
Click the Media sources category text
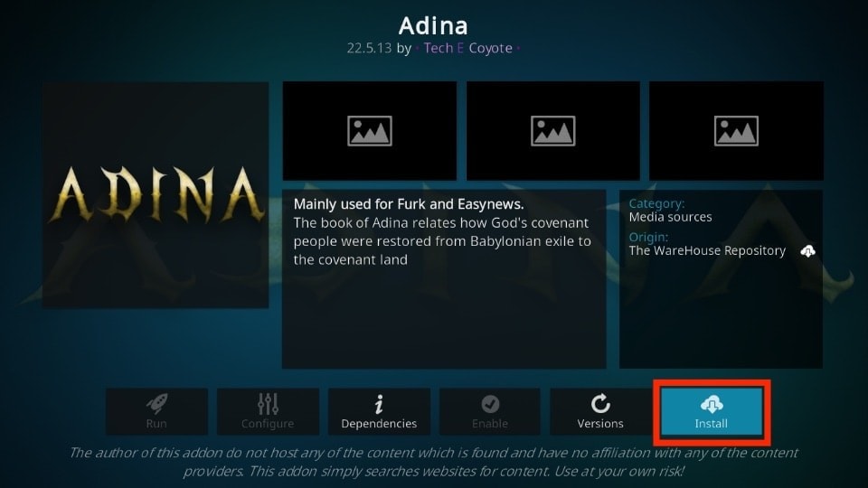tap(670, 217)
